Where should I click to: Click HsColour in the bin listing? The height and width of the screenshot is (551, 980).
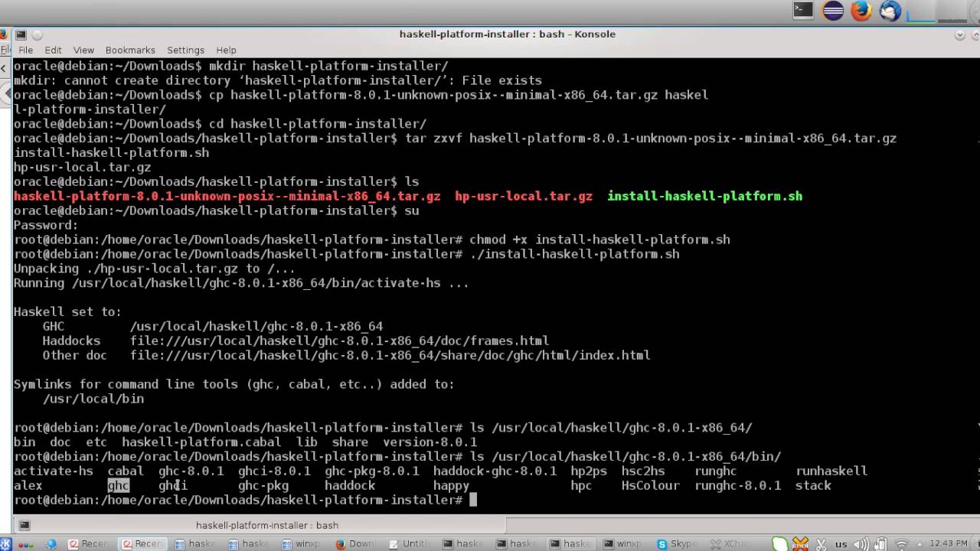[x=650, y=485]
